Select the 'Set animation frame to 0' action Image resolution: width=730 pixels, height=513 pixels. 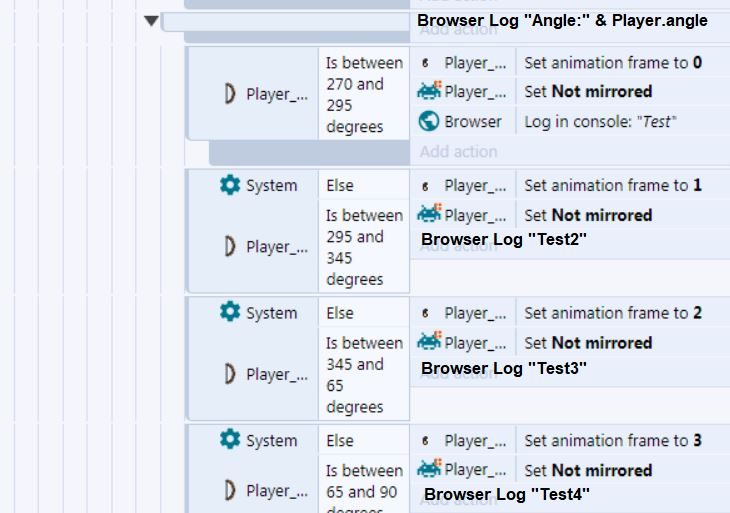pos(613,62)
